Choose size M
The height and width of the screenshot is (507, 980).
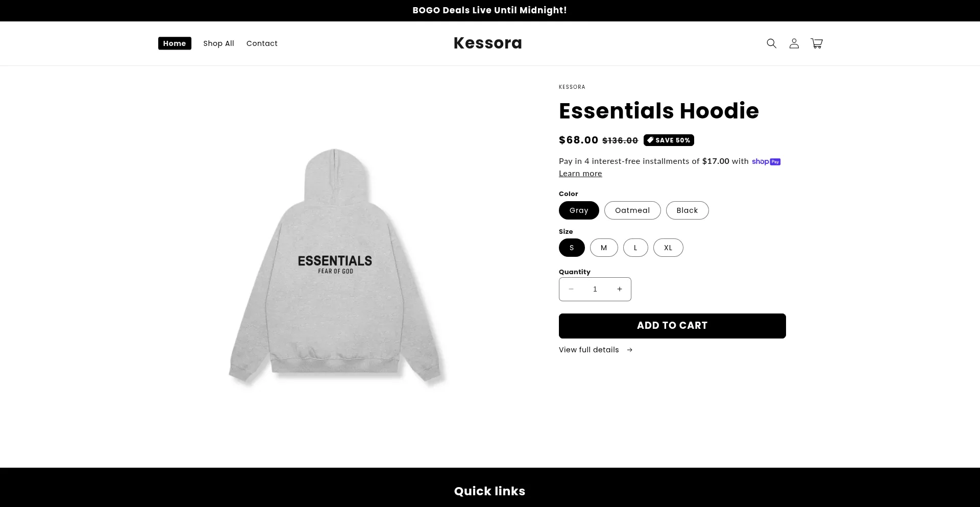(604, 248)
